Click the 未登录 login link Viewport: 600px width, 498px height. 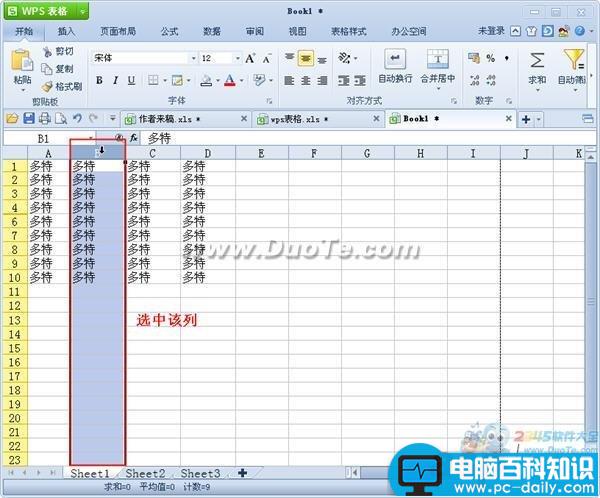(491, 31)
